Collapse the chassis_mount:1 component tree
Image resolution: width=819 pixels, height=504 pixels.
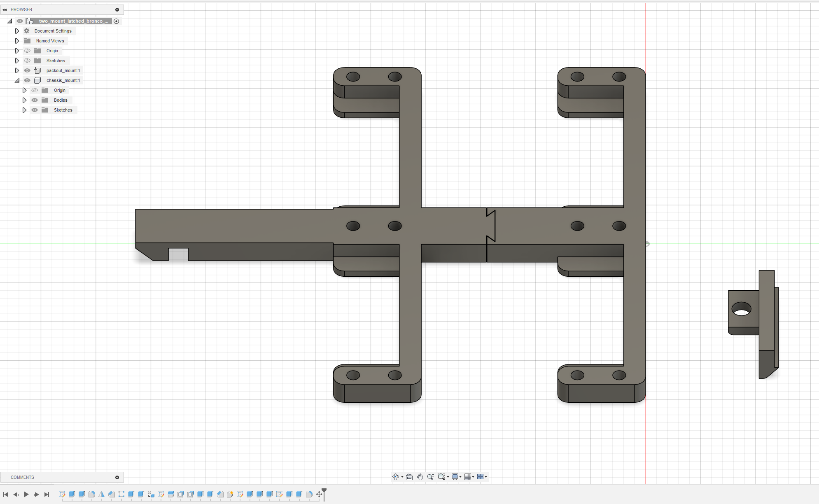point(17,80)
